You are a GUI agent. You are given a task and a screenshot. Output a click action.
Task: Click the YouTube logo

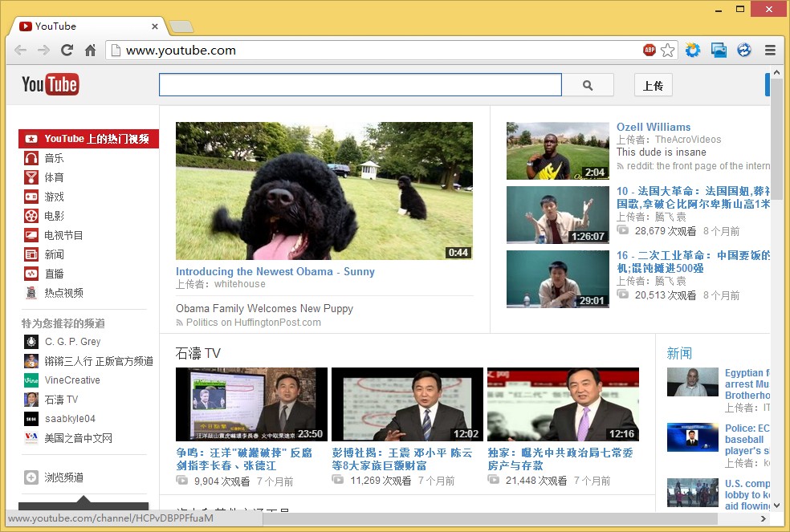[x=51, y=84]
